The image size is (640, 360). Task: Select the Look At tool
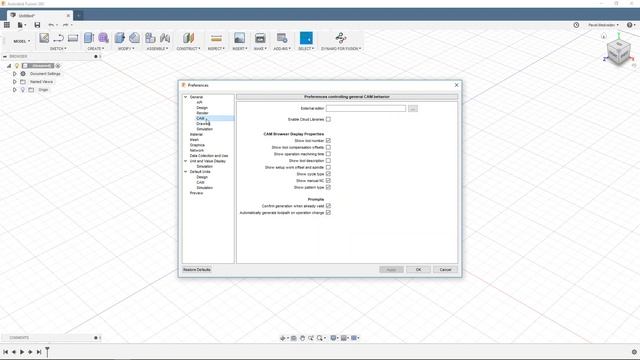293,338
